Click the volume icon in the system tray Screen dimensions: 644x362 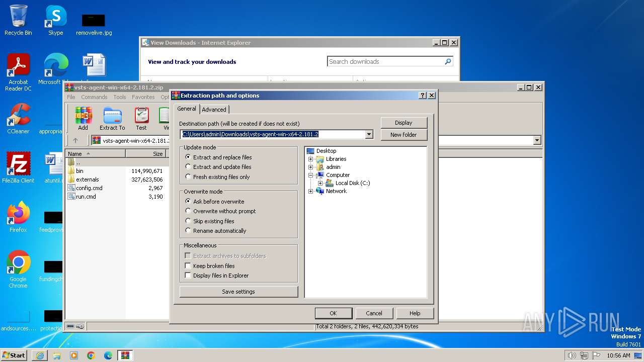click(572, 355)
